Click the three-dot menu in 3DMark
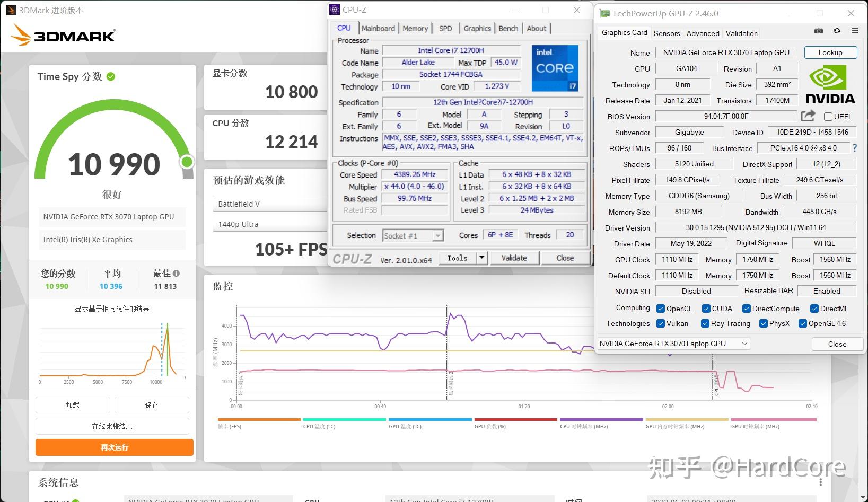The height and width of the screenshot is (502, 868). point(821,482)
